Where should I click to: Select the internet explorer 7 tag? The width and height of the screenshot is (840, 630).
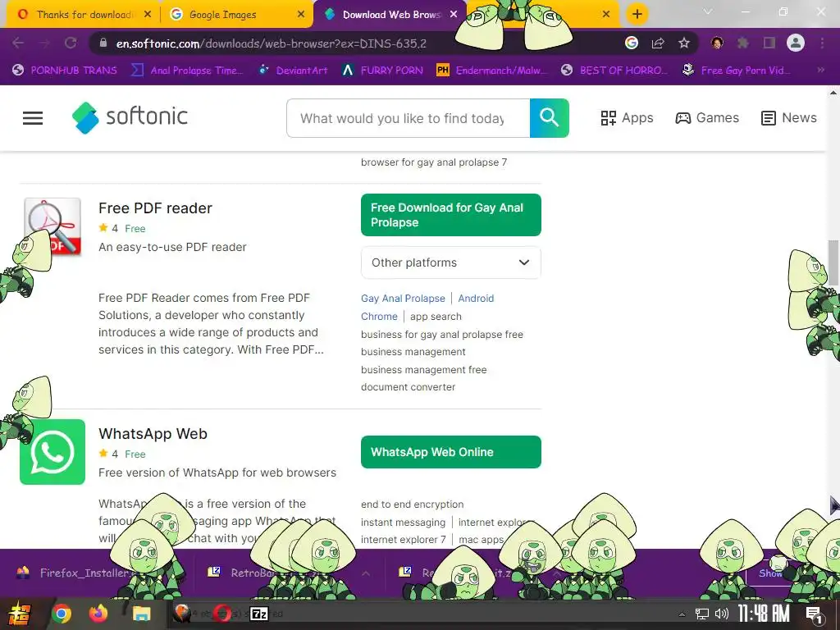(x=404, y=540)
